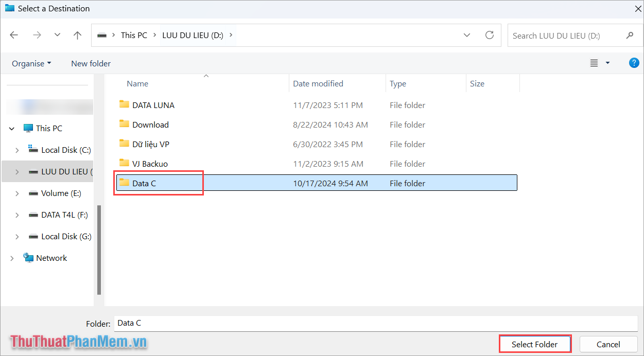Open the address bar history dropdown
This screenshot has height=356, width=644.
coord(467,35)
